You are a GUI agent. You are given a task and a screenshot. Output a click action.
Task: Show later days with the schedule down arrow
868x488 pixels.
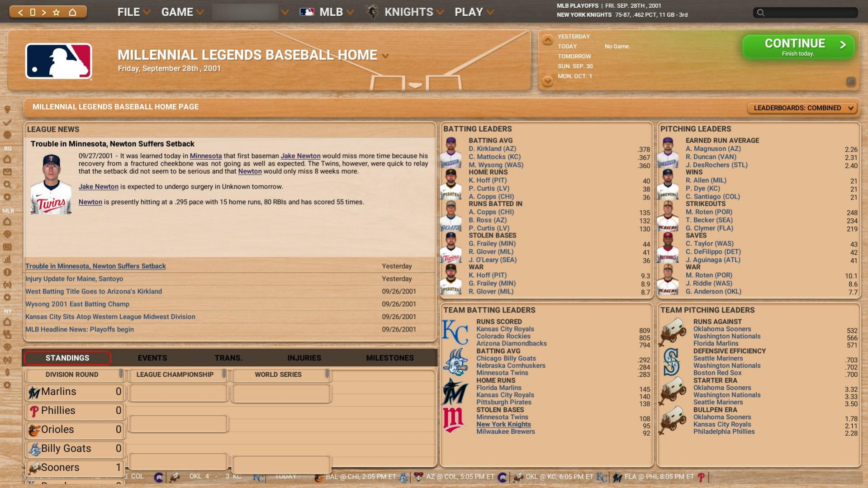pos(547,81)
